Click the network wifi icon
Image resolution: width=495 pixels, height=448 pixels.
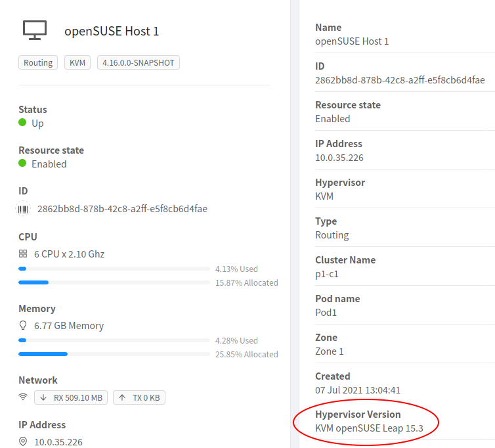coord(23,397)
